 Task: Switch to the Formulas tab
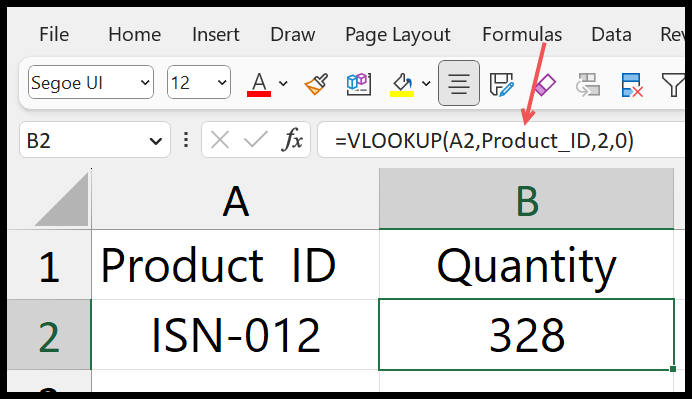click(522, 34)
